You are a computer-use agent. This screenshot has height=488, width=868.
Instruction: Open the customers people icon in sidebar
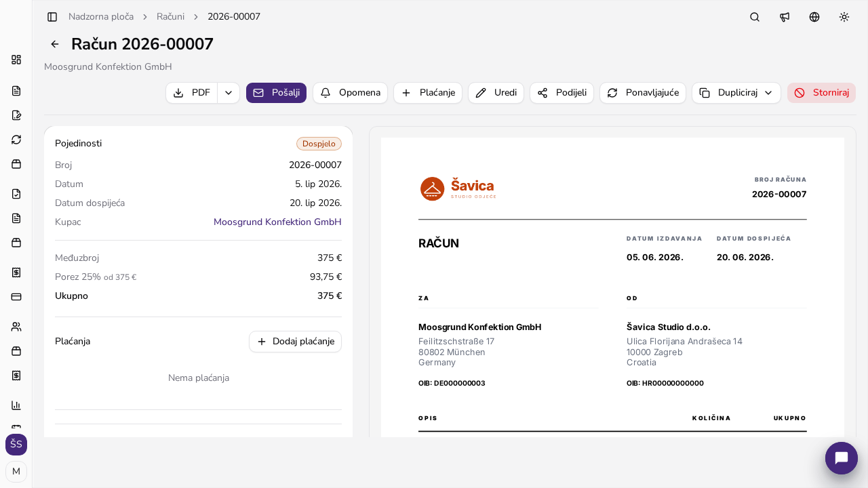tap(16, 327)
